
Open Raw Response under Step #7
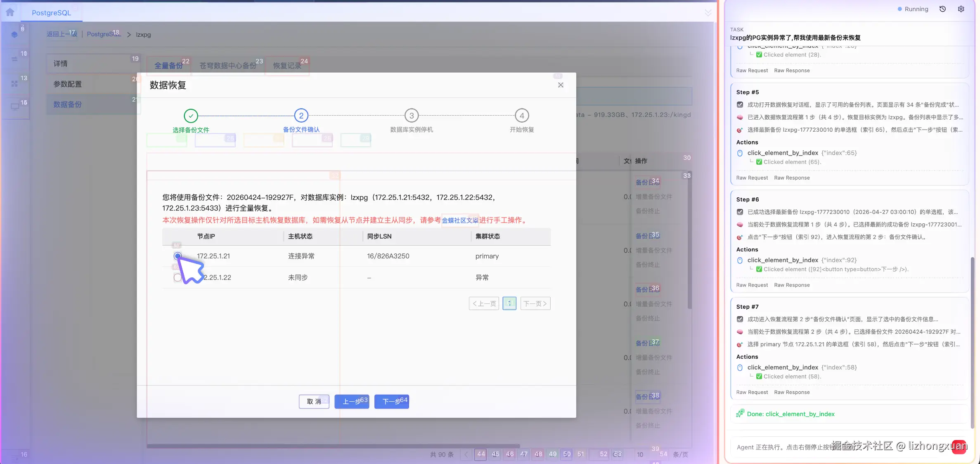tap(792, 393)
